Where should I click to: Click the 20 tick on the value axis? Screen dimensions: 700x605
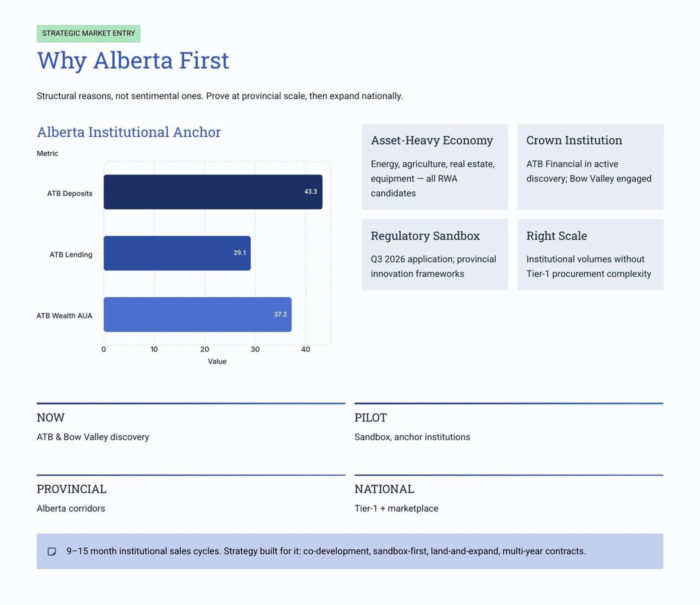pos(204,349)
